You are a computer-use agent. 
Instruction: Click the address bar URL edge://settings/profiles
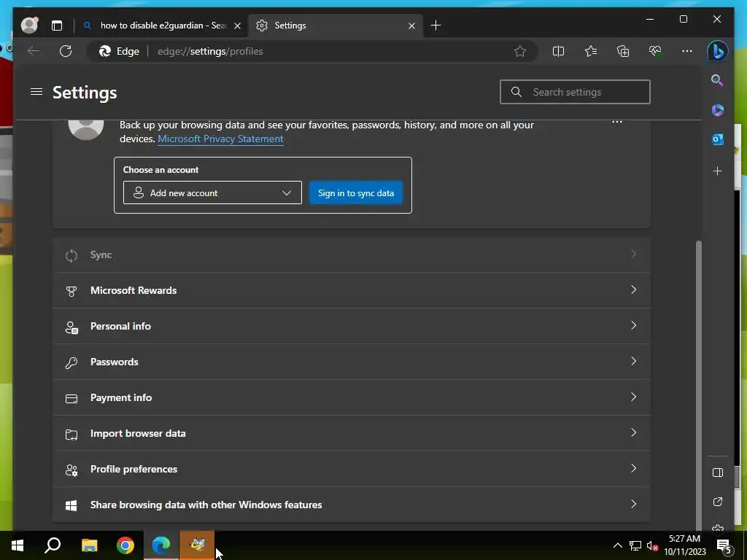tap(210, 52)
